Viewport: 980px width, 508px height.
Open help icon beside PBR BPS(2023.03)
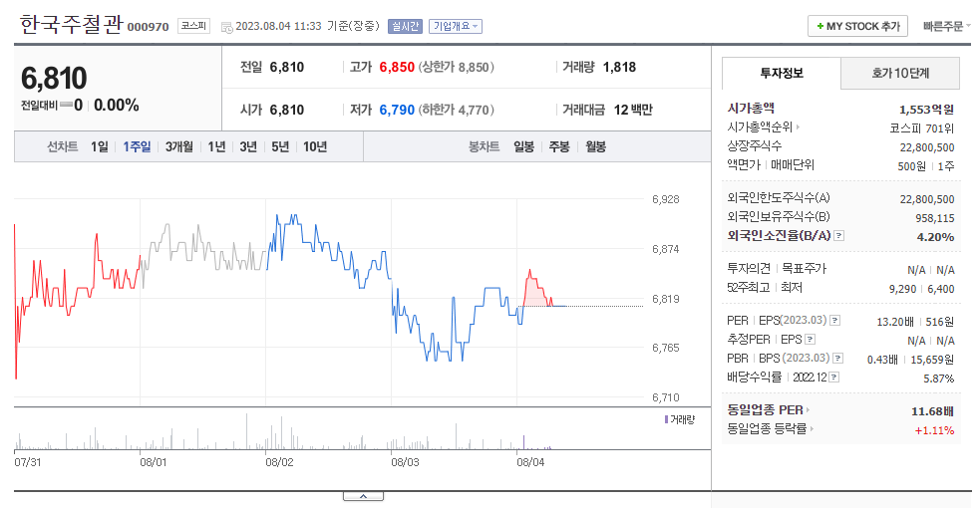point(838,359)
